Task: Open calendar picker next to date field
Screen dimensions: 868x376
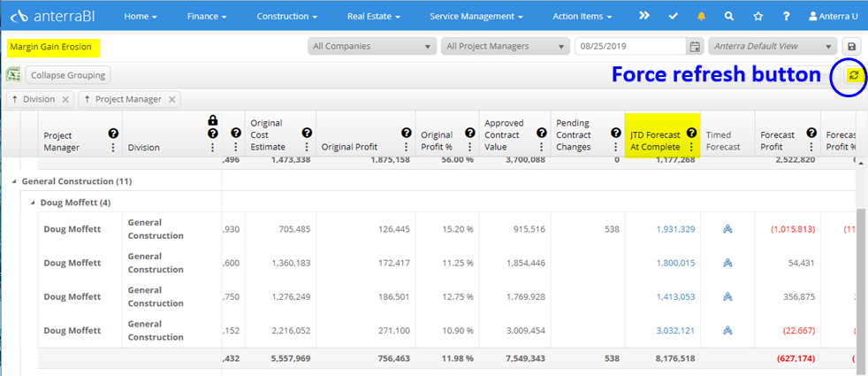Action: [x=695, y=46]
